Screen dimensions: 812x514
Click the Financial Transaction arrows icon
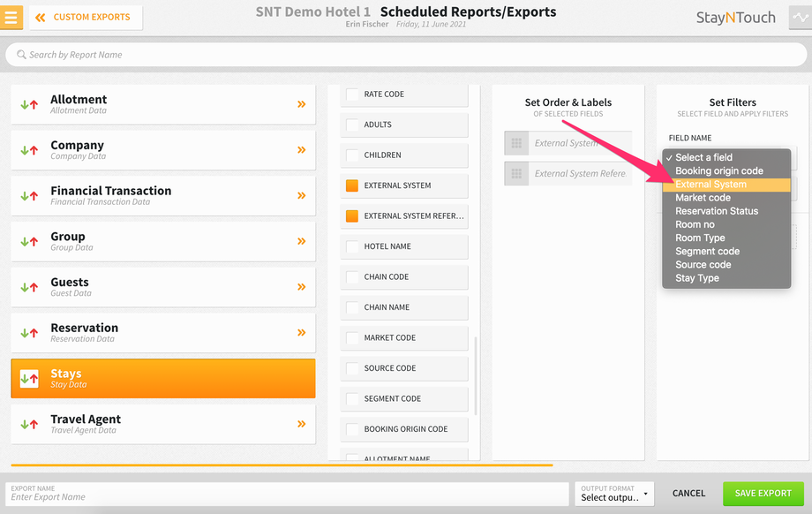[x=29, y=195]
